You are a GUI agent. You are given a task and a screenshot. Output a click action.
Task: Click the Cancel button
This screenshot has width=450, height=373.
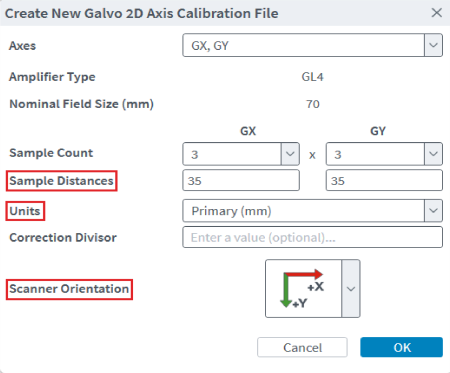[302, 347]
